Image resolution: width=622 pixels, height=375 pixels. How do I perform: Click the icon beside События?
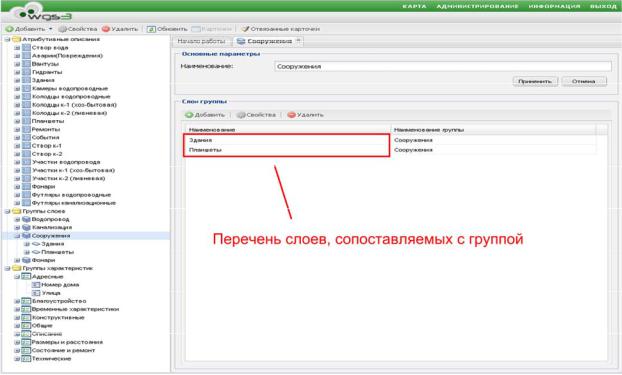point(26,137)
